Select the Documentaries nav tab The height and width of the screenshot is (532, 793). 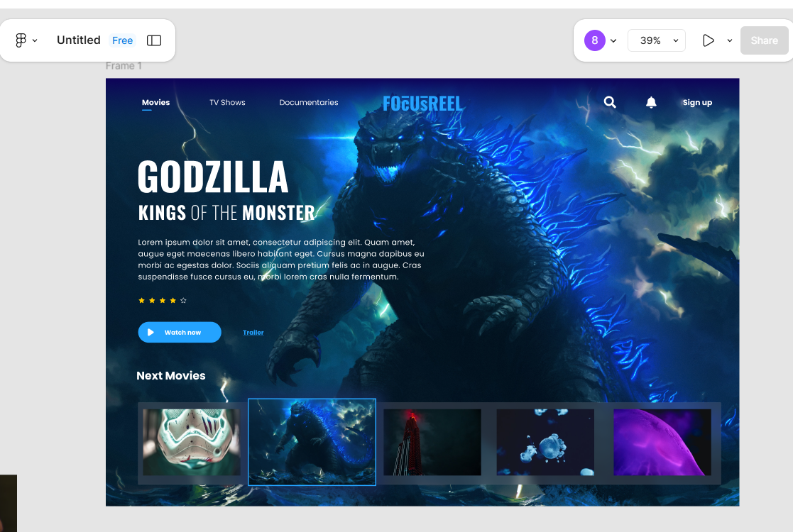click(309, 103)
